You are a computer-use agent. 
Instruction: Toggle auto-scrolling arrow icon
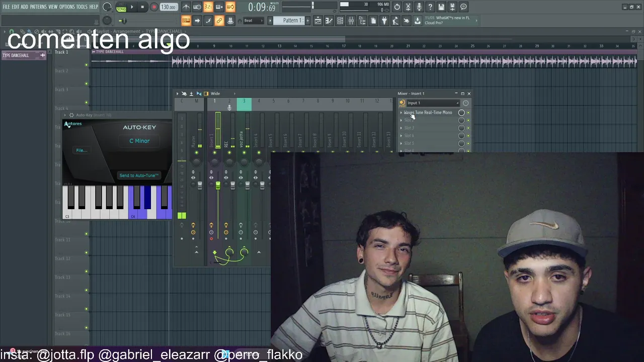pyautogui.click(x=197, y=21)
